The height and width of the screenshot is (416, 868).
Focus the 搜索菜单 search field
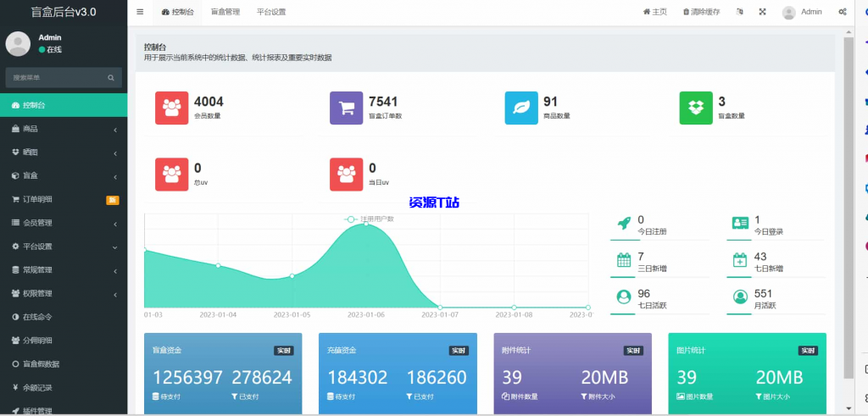(x=55, y=78)
